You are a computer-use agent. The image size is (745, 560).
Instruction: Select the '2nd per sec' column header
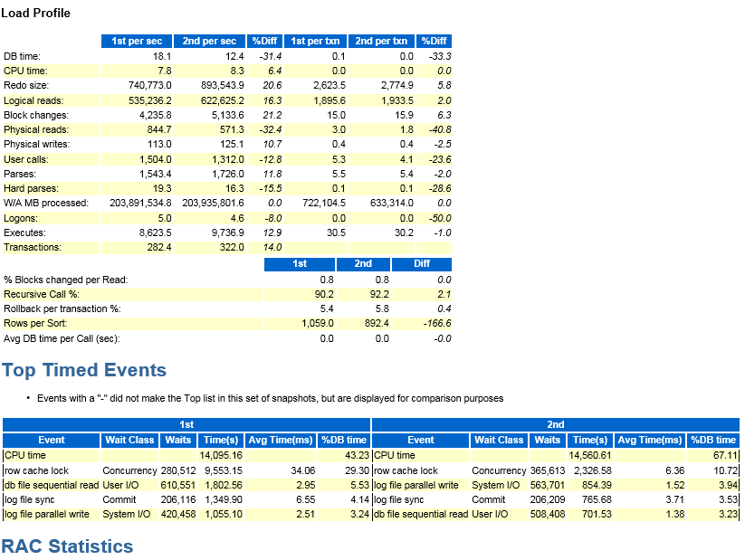[x=209, y=42]
